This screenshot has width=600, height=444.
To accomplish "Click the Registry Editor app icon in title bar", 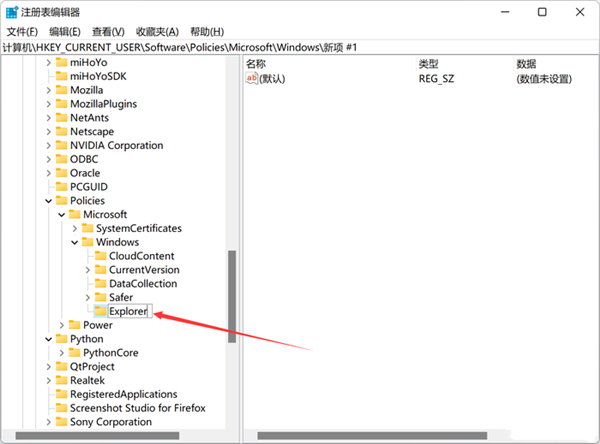I will point(12,12).
